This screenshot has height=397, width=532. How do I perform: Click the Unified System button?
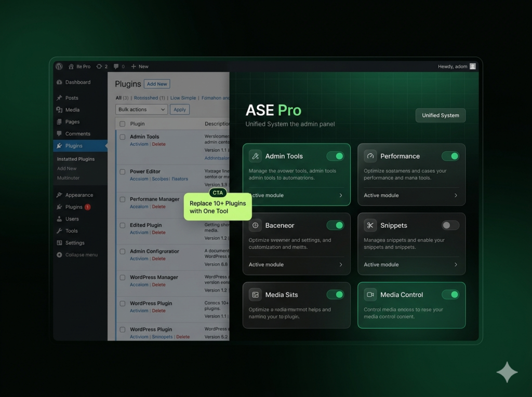(441, 115)
